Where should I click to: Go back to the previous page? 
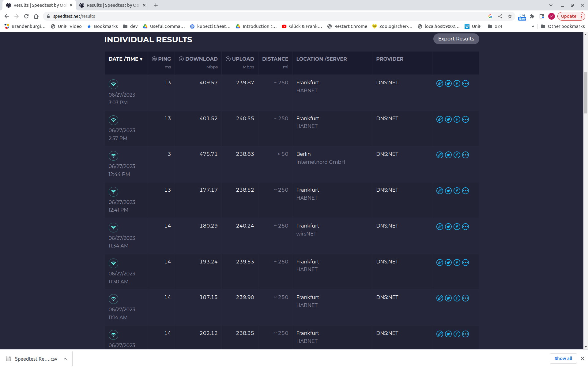(x=7, y=16)
